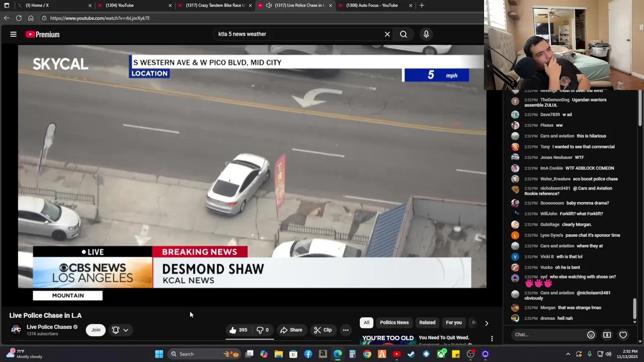Open the Windows Start menu
This screenshot has width=644, height=362.
coord(159,354)
